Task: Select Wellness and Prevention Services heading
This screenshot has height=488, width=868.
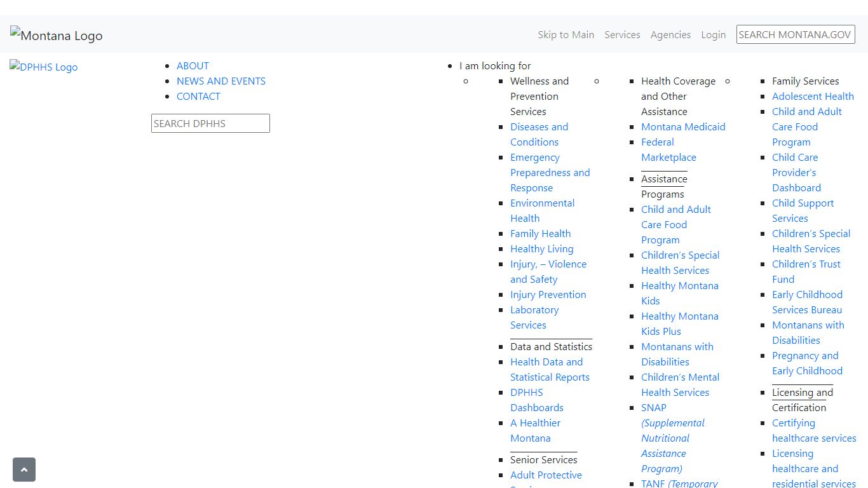Action: click(539, 96)
